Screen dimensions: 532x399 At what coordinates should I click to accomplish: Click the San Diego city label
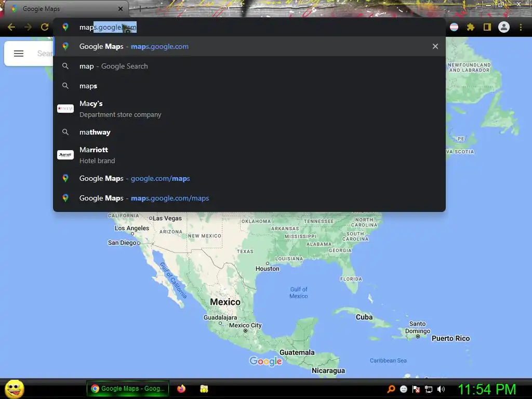122,243
